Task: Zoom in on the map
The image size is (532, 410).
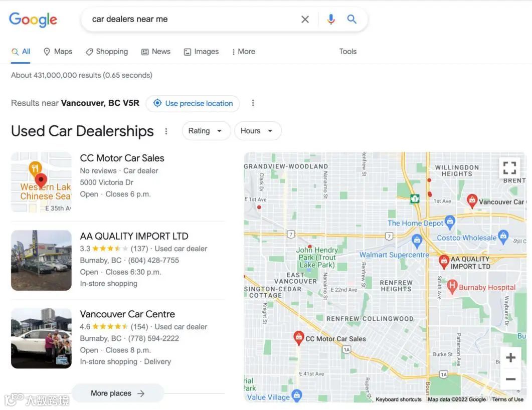Action: pyautogui.click(x=510, y=357)
